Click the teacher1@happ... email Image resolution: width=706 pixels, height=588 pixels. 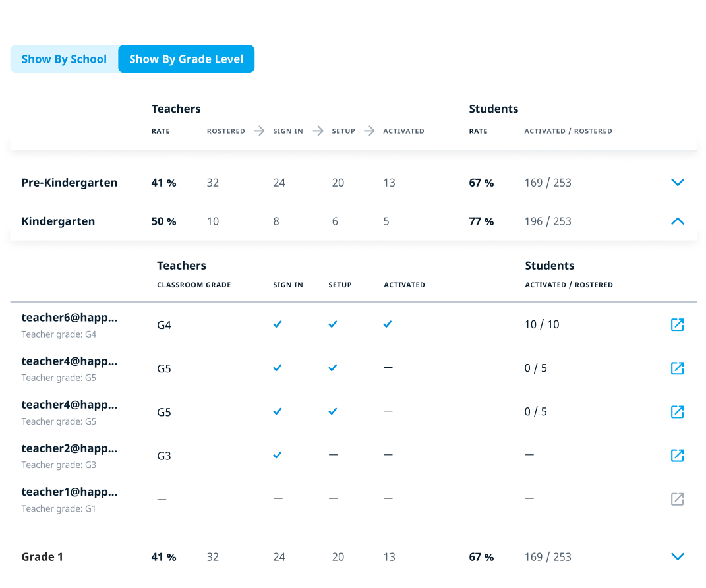coord(69,492)
